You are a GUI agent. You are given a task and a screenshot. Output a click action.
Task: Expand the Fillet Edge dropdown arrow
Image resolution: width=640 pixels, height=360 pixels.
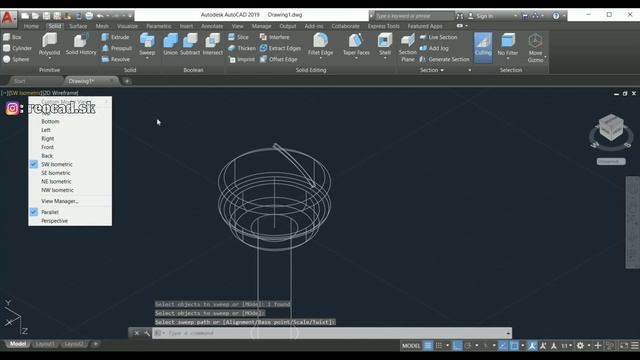pyautogui.click(x=320, y=58)
